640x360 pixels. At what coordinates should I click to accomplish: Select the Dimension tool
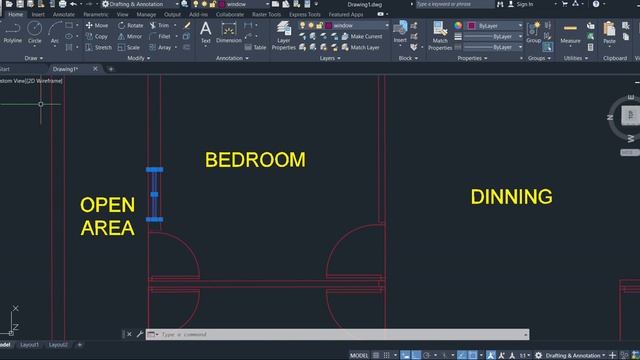click(229, 33)
